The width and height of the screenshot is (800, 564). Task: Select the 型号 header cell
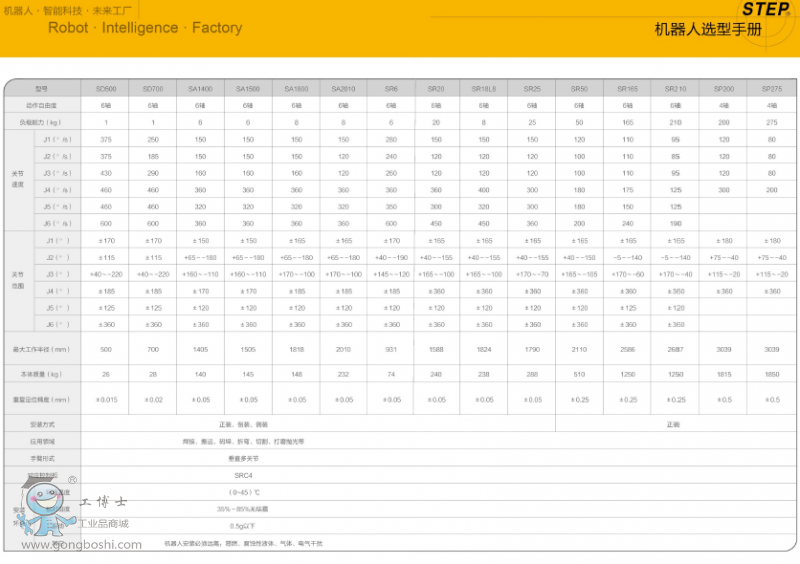pyautogui.click(x=42, y=88)
